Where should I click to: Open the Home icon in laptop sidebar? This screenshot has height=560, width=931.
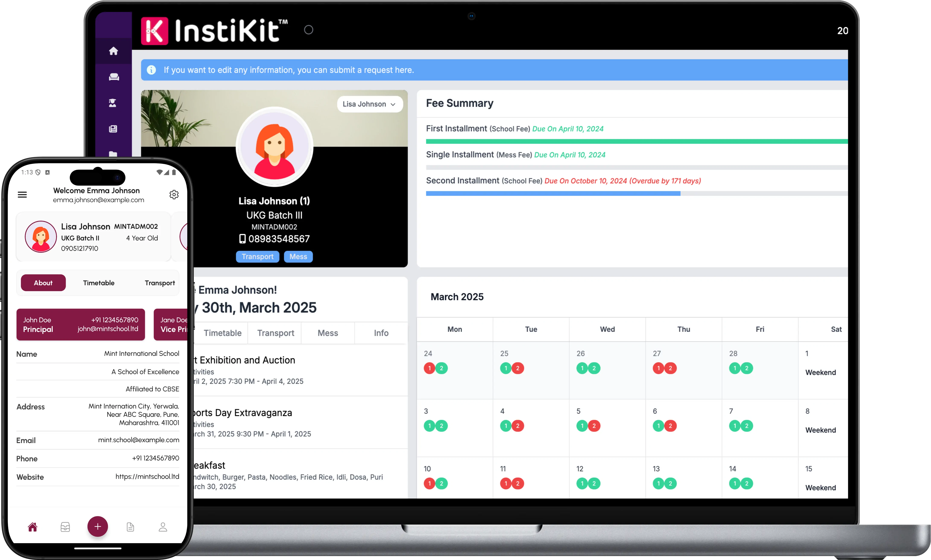(x=114, y=51)
